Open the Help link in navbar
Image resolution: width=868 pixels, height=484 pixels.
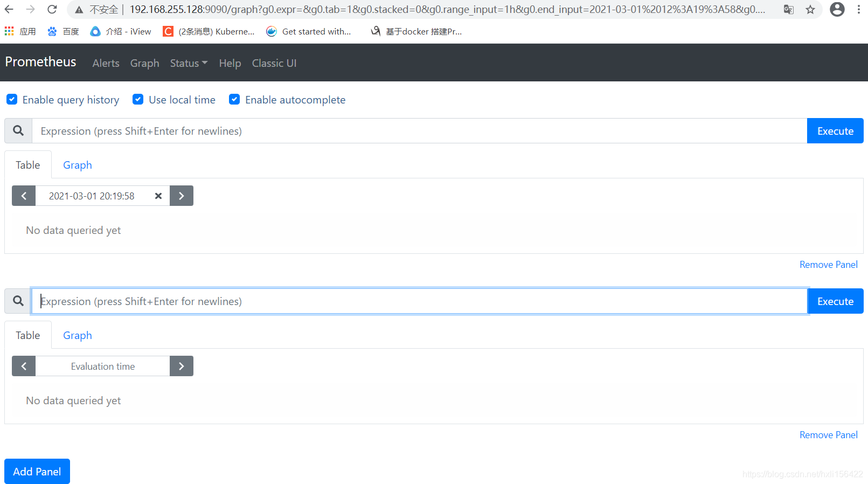(x=230, y=63)
